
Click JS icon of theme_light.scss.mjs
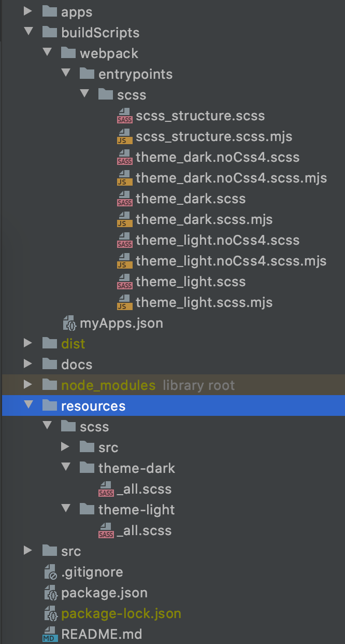pos(124,302)
